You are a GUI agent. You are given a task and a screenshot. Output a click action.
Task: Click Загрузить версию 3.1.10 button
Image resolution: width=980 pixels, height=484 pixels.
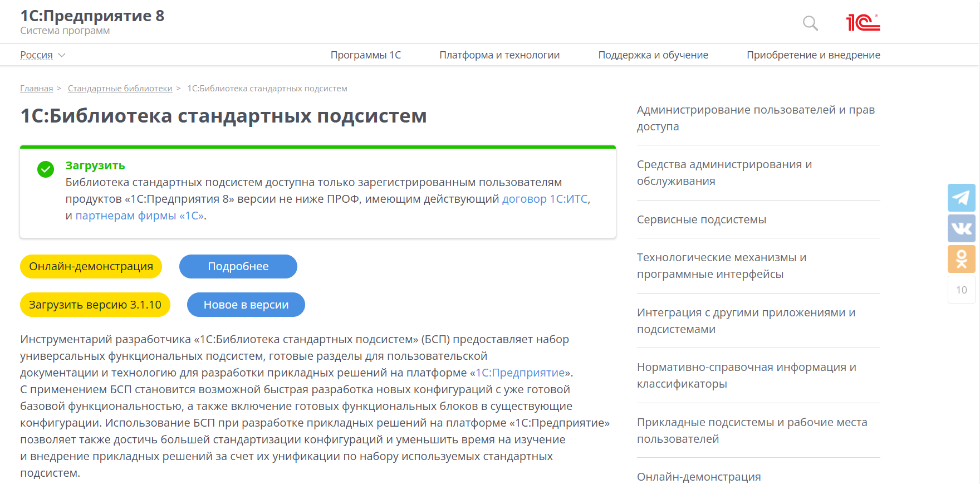tap(95, 305)
